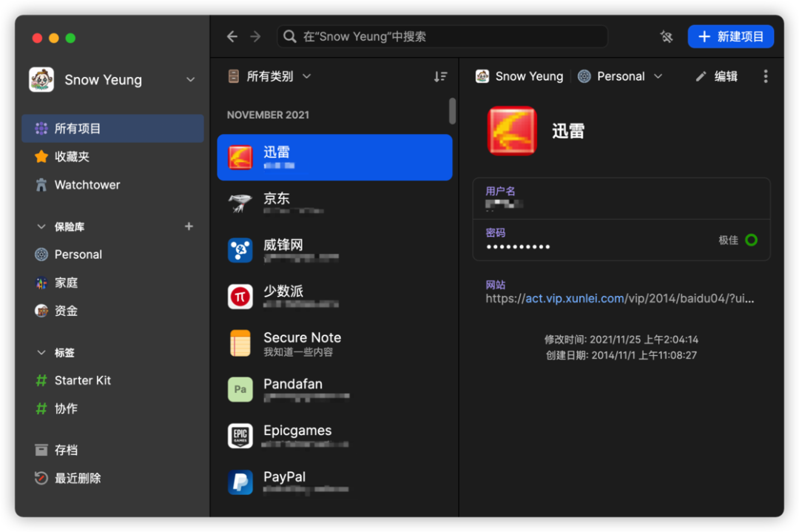Viewport: 799px width, 532px height.
Task: Click the 协作 hash tag icon
Action: [41, 408]
